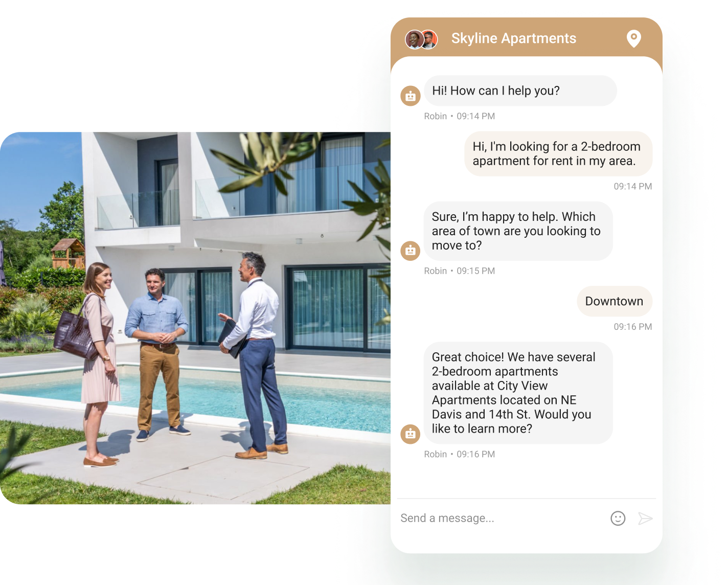Image resolution: width=728 pixels, height=585 pixels.
Task: Click the City View Apartments reply bubble
Action: tap(518, 393)
